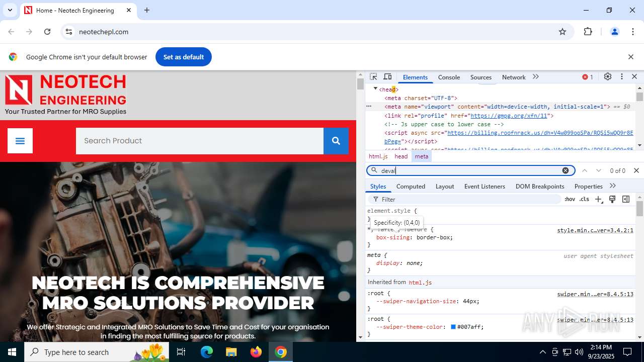Screen dimensions: 644x362
Task: Close the DevTools find bar
Action: point(636,170)
